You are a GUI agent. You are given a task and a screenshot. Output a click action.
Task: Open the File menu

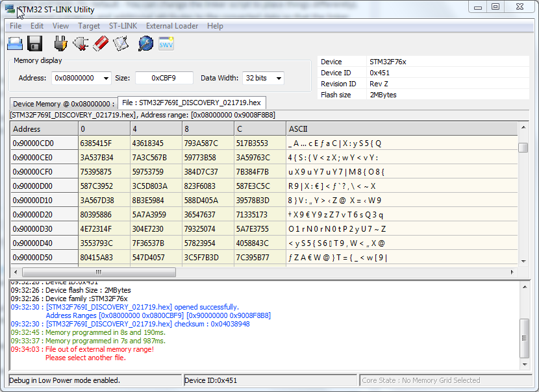coord(16,26)
